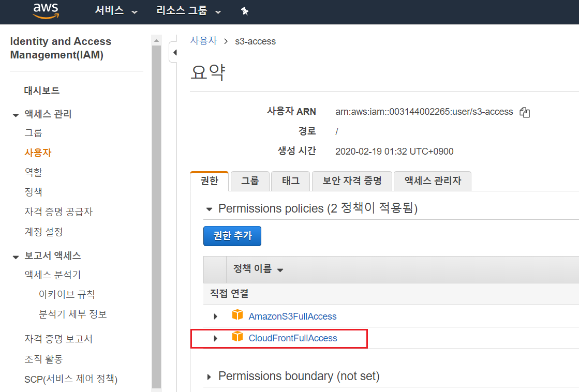Switch to the 액세스 관리자 tab
Image resolution: width=579 pixels, height=392 pixels.
click(x=433, y=181)
